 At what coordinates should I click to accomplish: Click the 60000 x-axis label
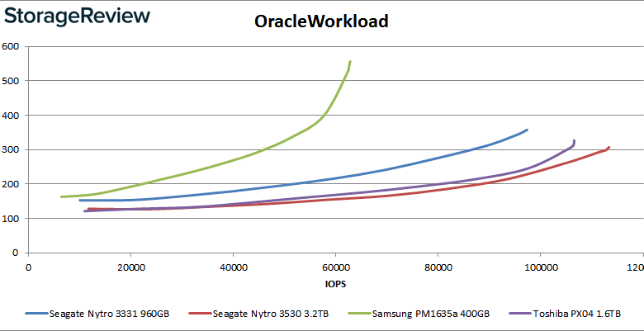[335, 267]
